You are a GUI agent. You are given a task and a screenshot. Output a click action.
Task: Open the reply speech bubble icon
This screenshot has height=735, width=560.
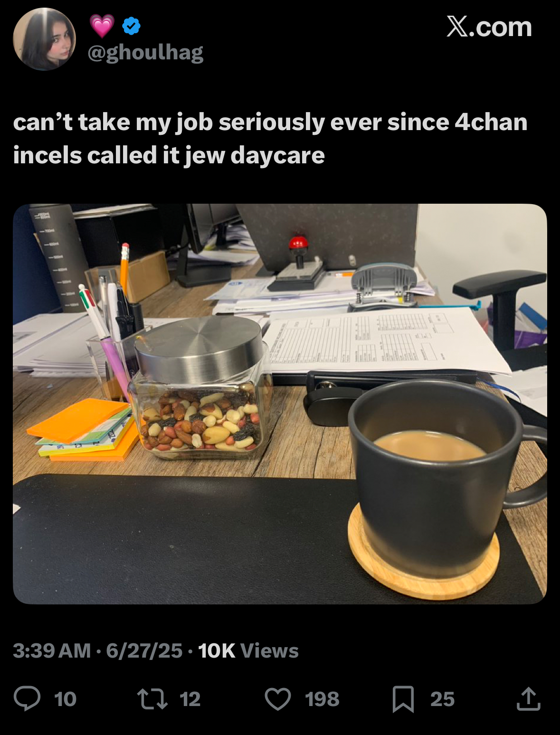tap(27, 699)
